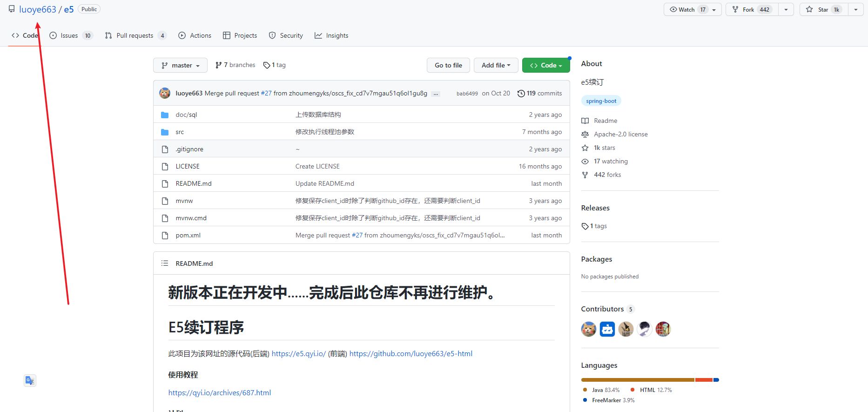The height and width of the screenshot is (412, 868).
Task: Open the green Code dropdown
Action: tap(546, 65)
